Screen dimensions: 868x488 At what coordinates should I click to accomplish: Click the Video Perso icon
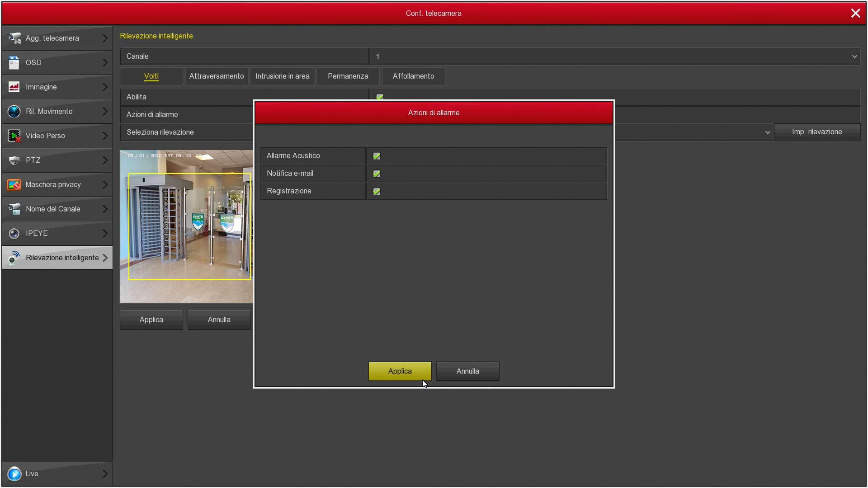tap(14, 136)
